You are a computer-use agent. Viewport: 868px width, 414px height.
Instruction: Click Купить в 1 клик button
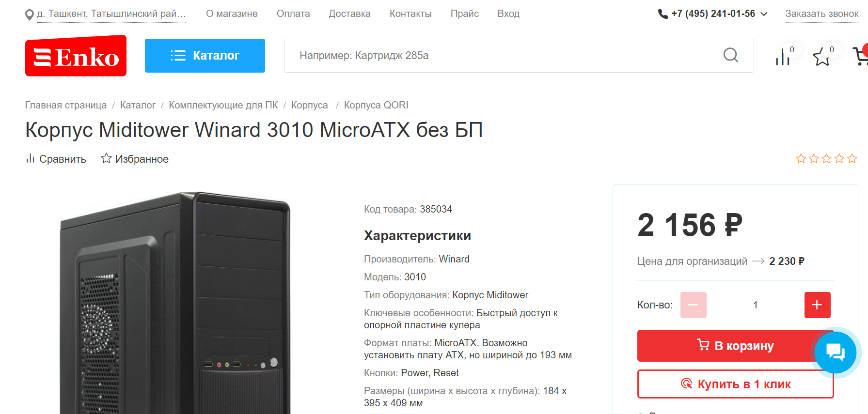click(x=735, y=384)
